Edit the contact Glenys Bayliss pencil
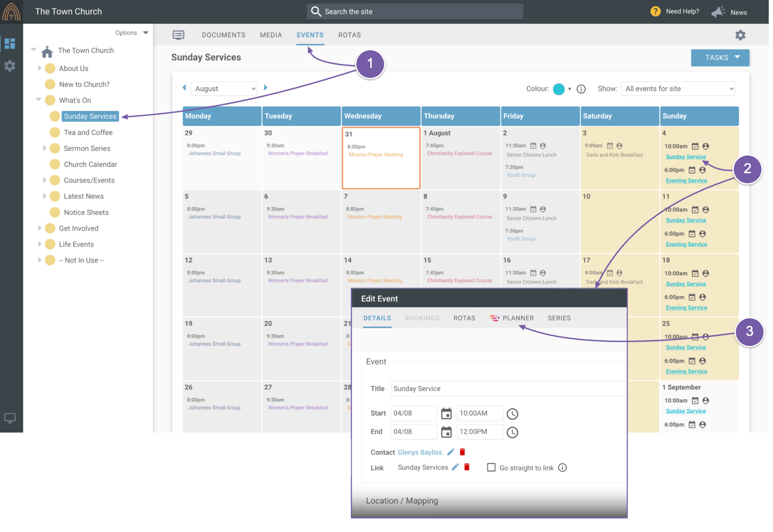 coord(451,452)
